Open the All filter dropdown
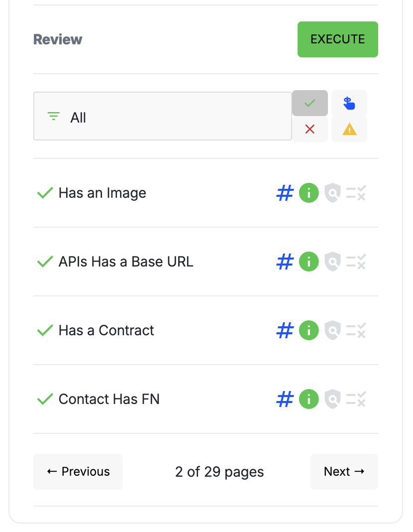The width and height of the screenshot is (413, 532). 162,116
